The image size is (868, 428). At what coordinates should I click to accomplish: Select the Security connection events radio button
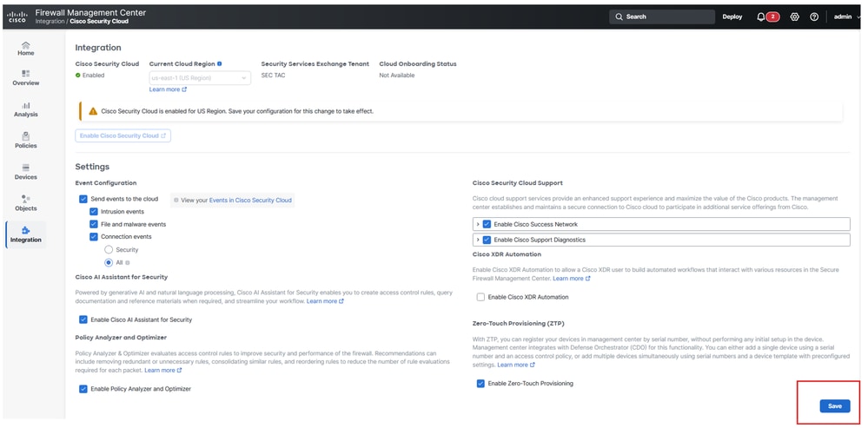pyautogui.click(x=109, y=249)
